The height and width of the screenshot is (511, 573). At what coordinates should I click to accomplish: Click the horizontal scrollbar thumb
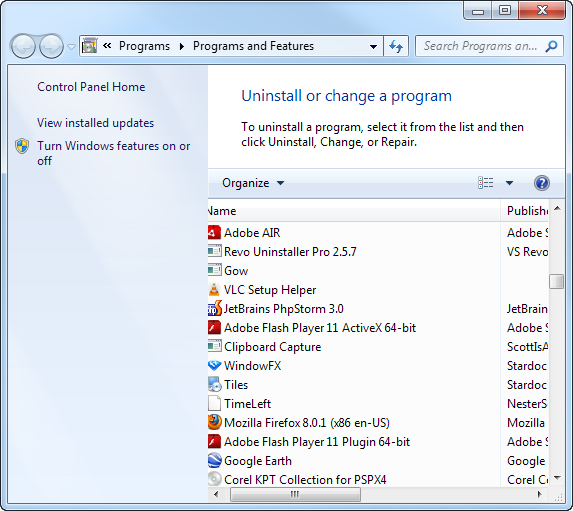(295, 495)
